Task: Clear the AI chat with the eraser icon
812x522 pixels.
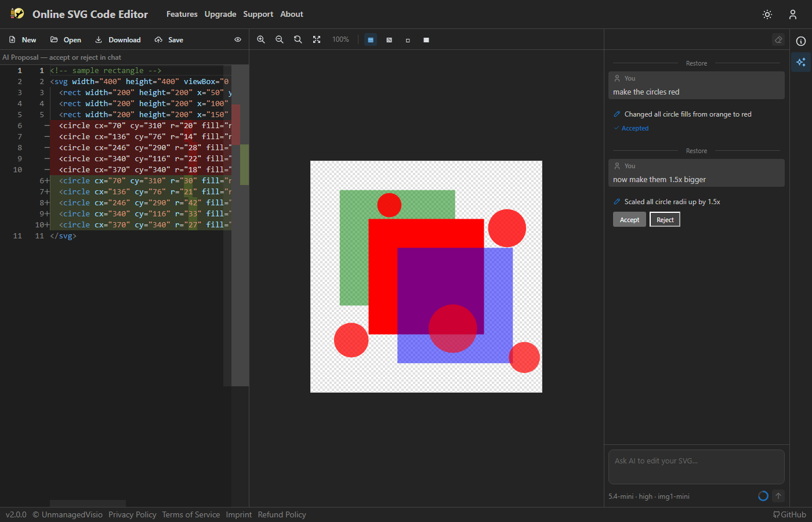Action: point(778,39)
